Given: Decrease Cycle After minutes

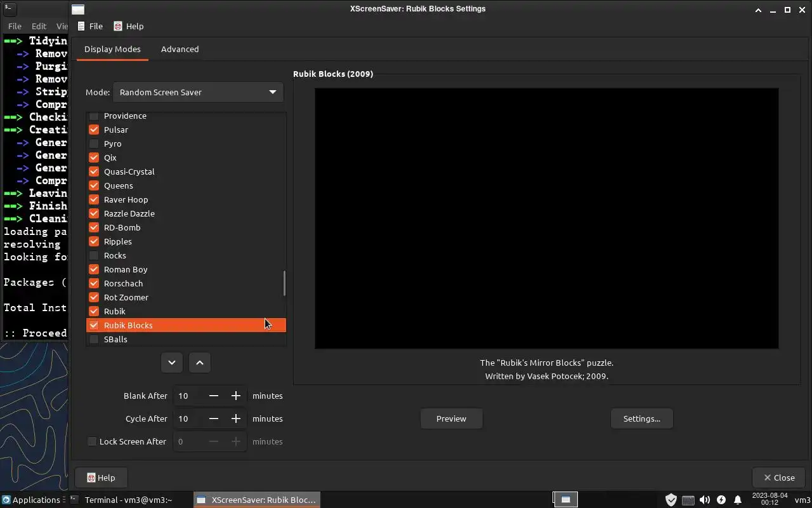Looking at the screenshot, I should [x=214, y=418].
